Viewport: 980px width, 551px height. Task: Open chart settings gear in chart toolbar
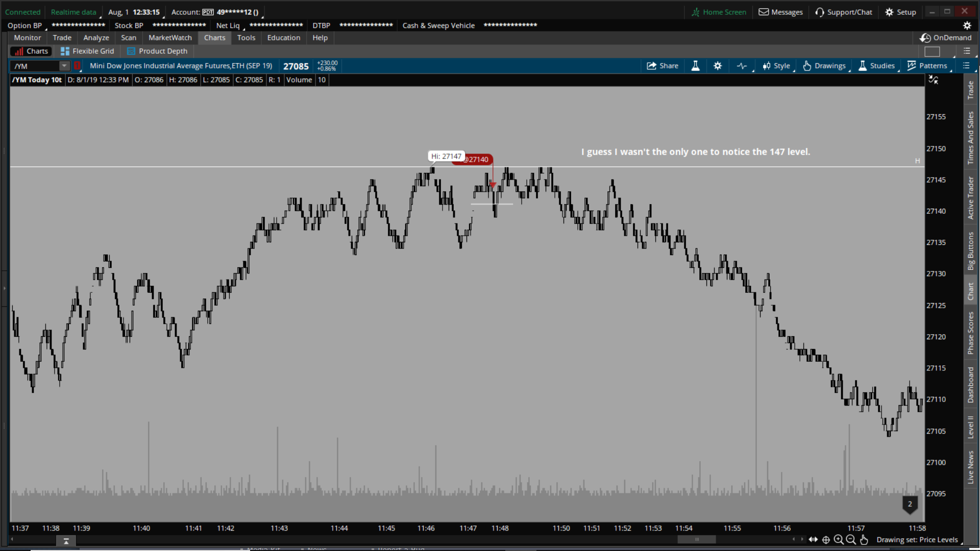(x=718, y=66)
